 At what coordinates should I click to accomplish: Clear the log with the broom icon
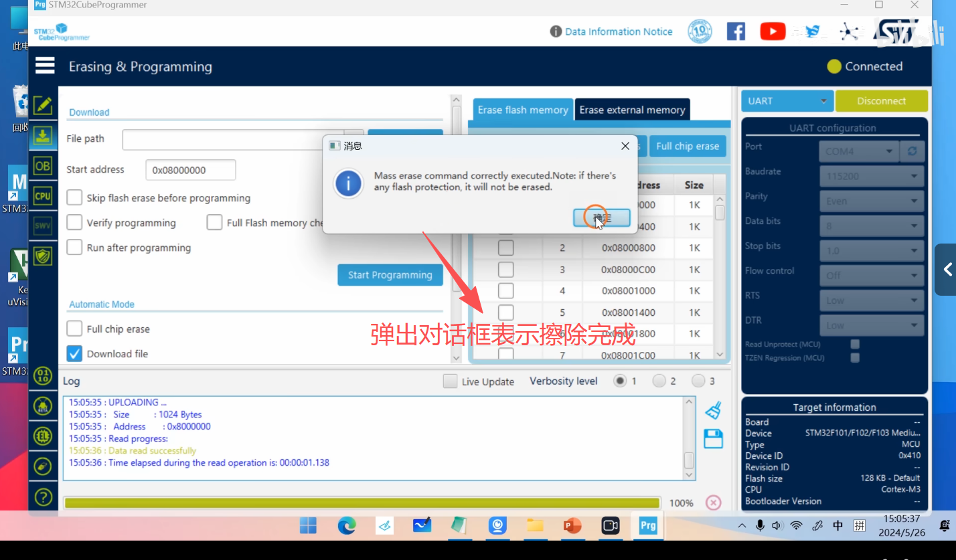pos(714,410)
